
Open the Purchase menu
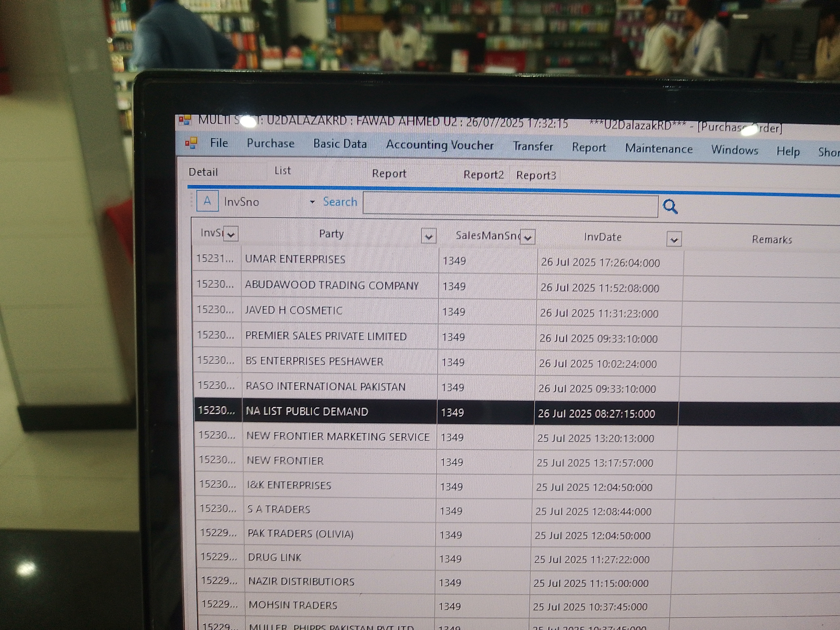pos(270,143)
